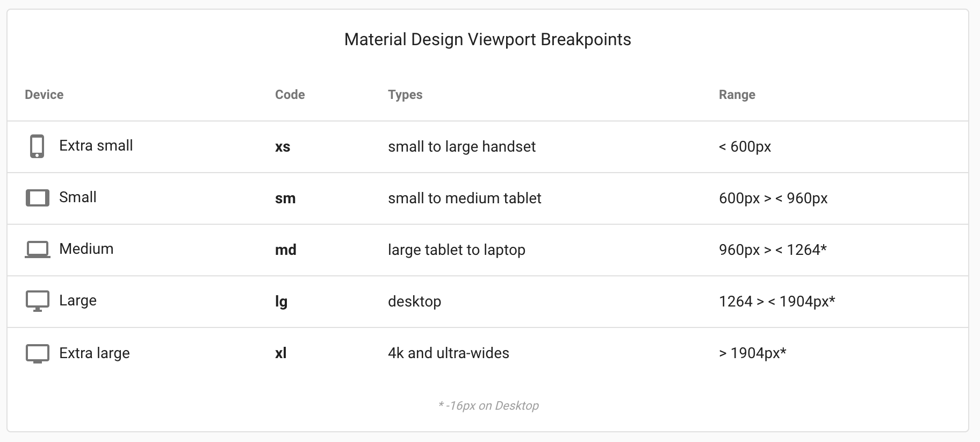Click the TV icon beside Extra large
This screenshot has width=980, height=442.
click(38, 354)
